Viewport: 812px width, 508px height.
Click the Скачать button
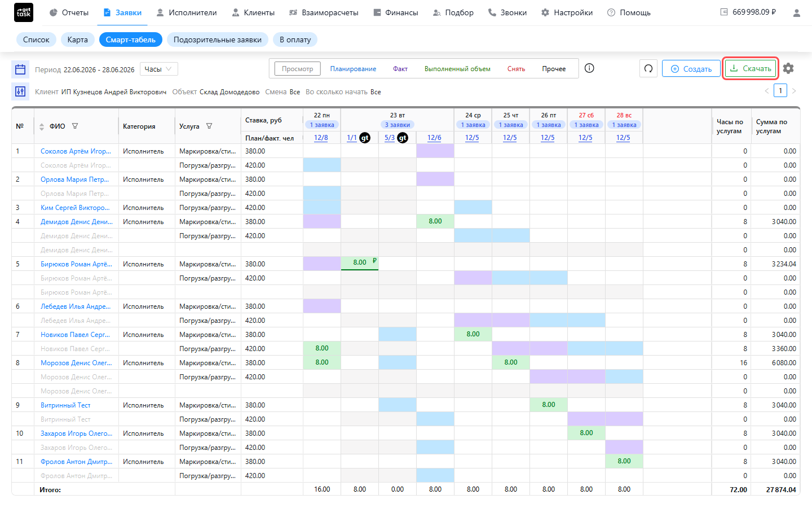click(751, 69)
